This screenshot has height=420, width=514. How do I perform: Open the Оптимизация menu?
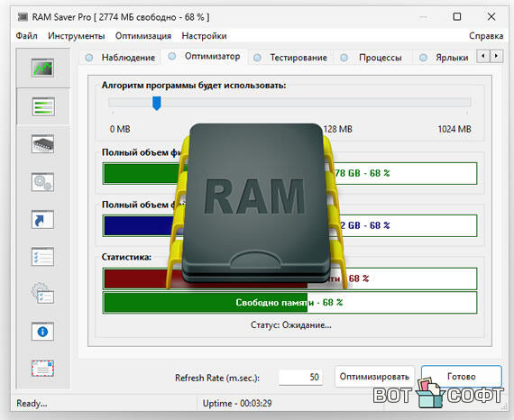point(143,36)
